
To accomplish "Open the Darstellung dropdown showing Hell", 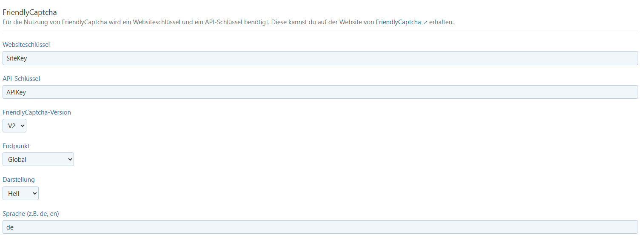I will pyautogui.click(x=20, y=193).
